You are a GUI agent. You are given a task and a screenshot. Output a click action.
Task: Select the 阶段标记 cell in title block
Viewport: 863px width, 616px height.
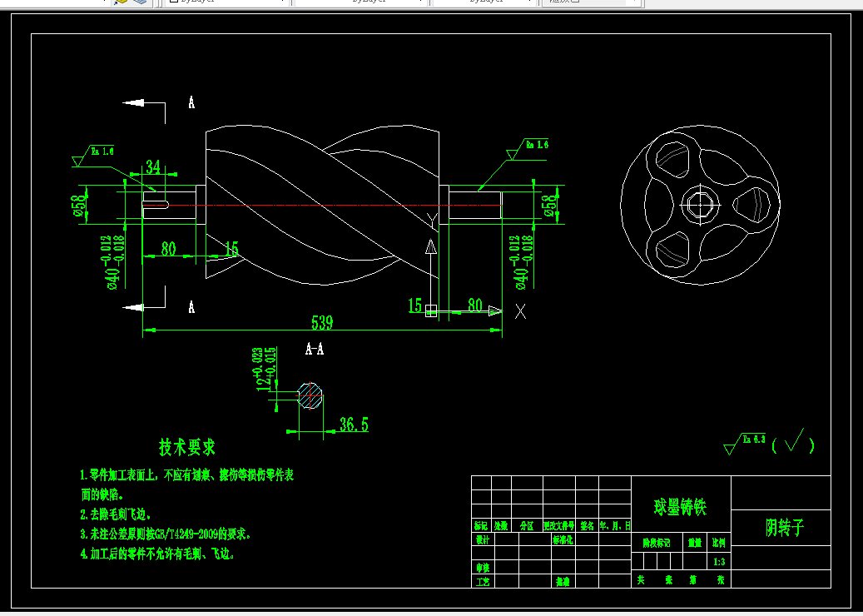[657, 543]
